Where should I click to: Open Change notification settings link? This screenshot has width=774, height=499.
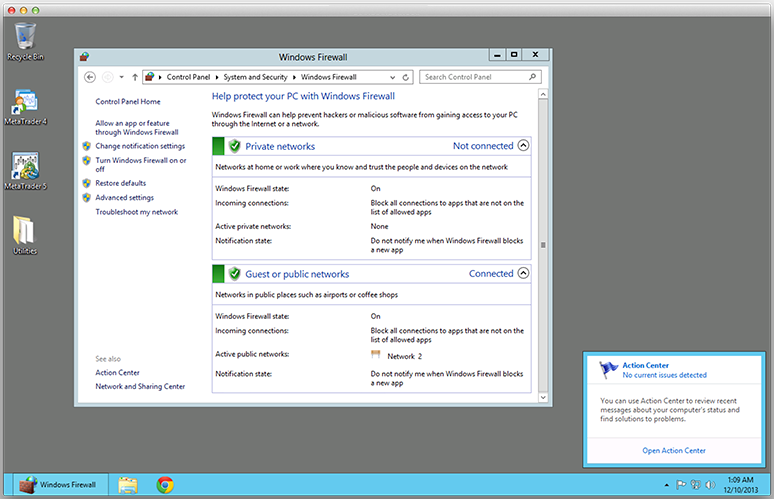point(140,146)
